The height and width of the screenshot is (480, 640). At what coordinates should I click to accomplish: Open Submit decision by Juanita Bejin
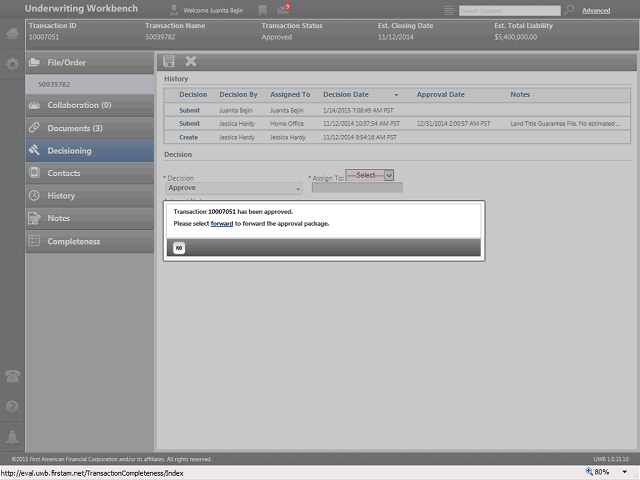point(189,111)
